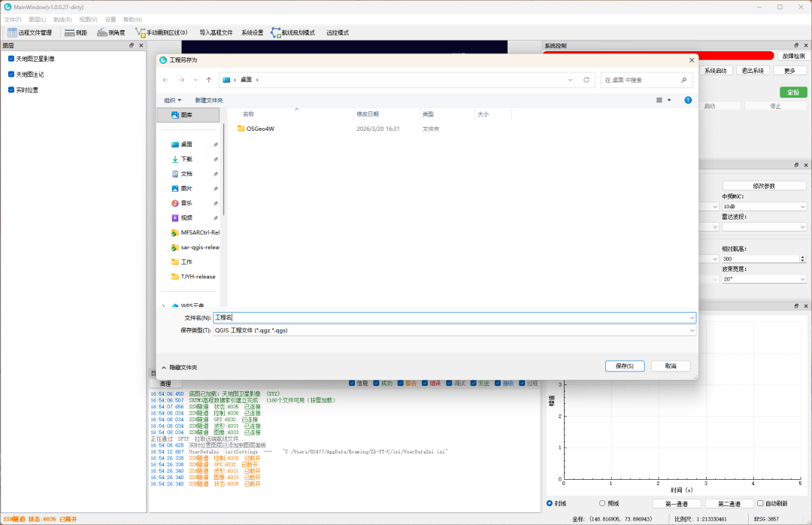812x525 pixels.
Task: Click the 故障检测 button
Action: (x=793, y=56)
